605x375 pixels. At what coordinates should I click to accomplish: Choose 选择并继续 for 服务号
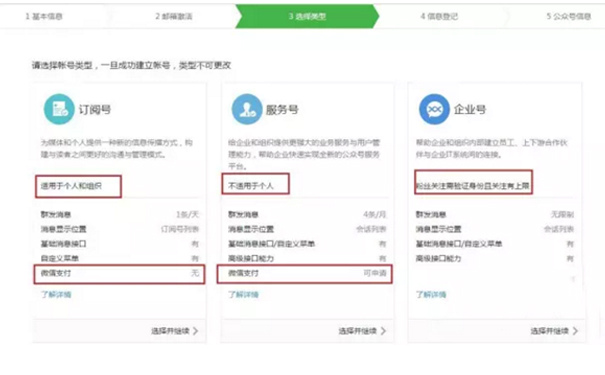pos(358,331)
